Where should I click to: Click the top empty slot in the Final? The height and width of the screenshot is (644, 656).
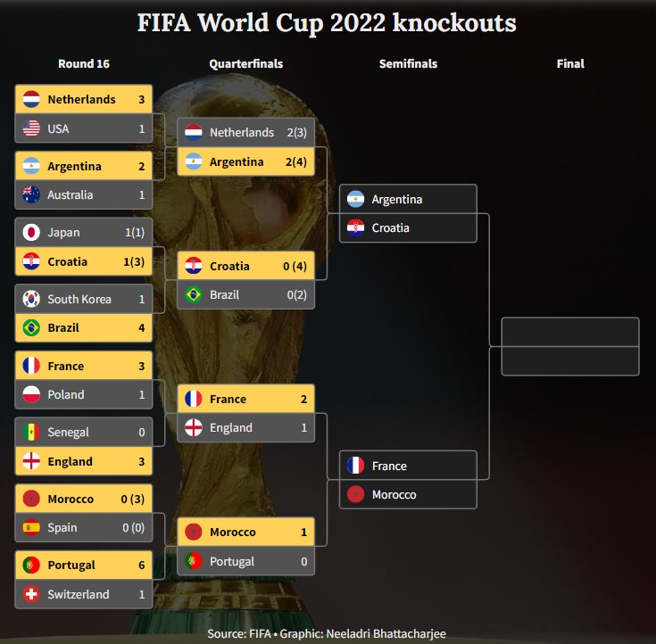click(570, 332)
